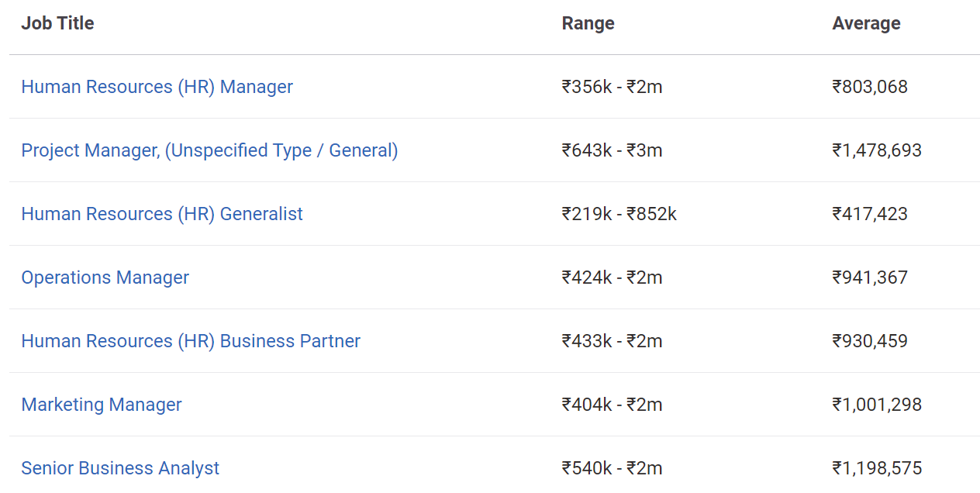Click the Range column header
Image resolution: width=980 pixels, height=493 pixels.
588,23
